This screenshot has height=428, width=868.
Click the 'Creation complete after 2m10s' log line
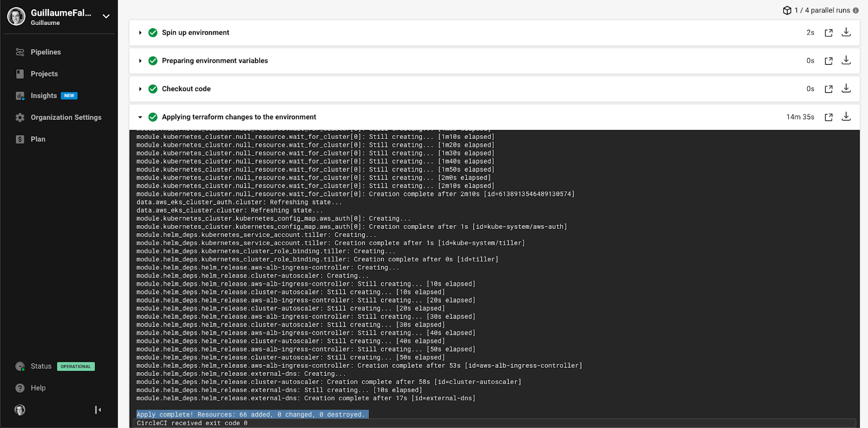355,194
